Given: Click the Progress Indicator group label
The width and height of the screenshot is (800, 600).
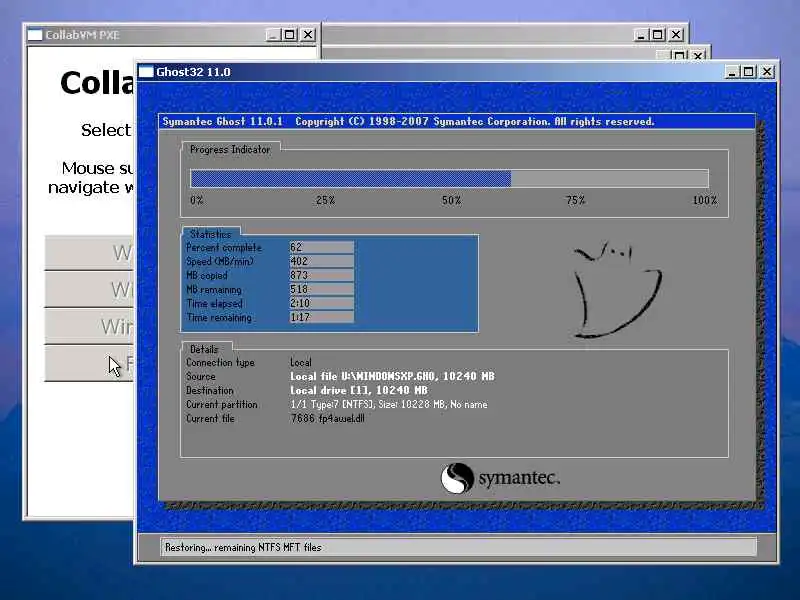Looking at the screenshot, I should 230,149.
